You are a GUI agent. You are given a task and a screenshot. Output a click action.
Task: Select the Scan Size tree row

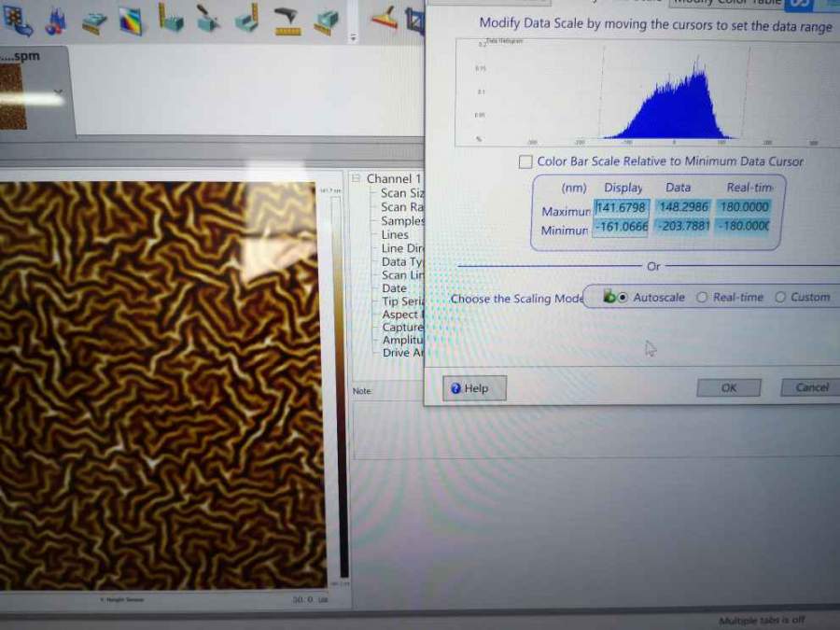coord(401,193)
